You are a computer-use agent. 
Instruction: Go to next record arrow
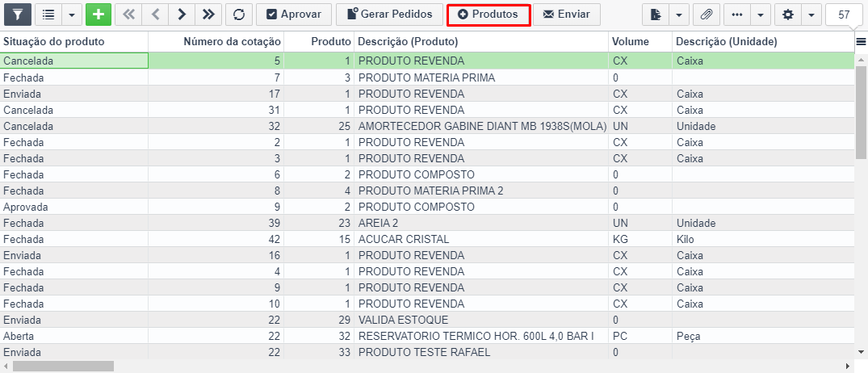(x=182, y=15)
